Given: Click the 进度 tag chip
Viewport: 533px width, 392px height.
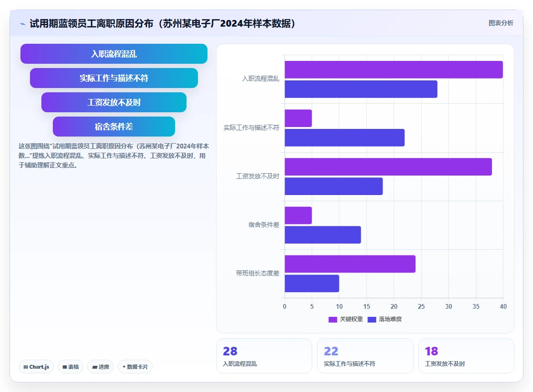Looking at the screenshot, I should click(100, 367).
